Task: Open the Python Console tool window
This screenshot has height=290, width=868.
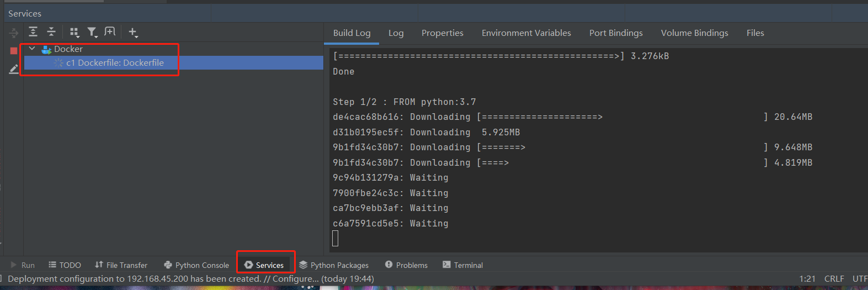Action: [x=196, y=265]
